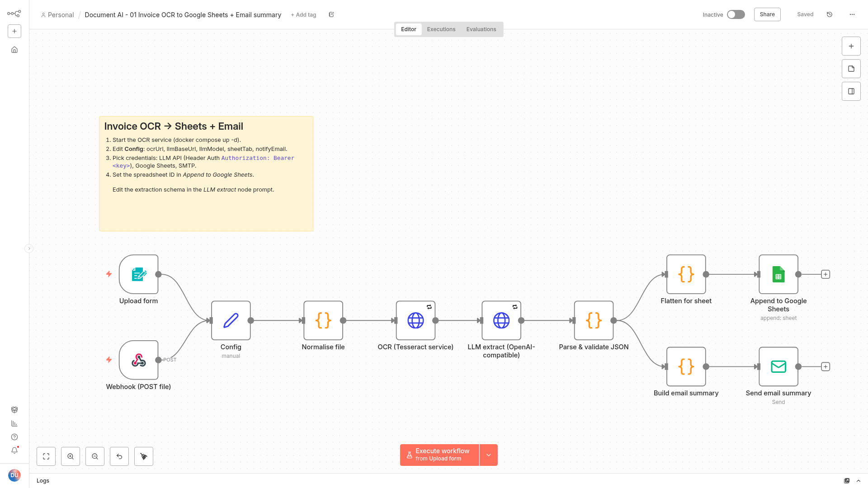Zoom in on the canvas
This screenshot has height=488, width=868.
(71, 456)
